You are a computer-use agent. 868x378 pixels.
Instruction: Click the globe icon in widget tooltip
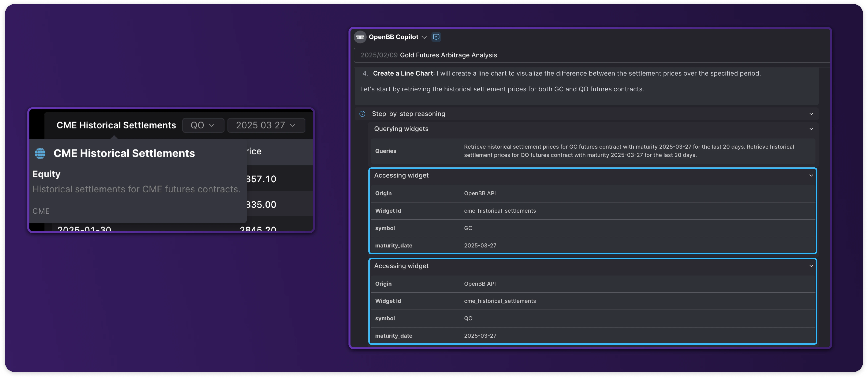point(40,153)
